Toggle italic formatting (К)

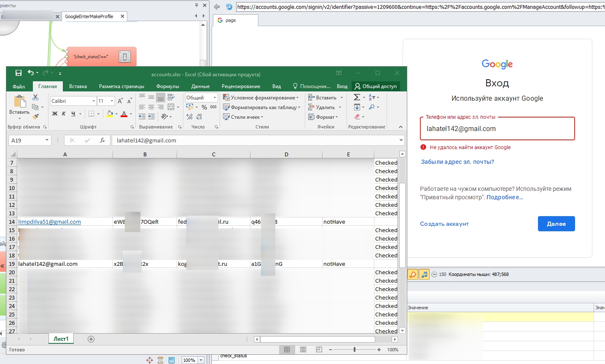coord(64,114)
